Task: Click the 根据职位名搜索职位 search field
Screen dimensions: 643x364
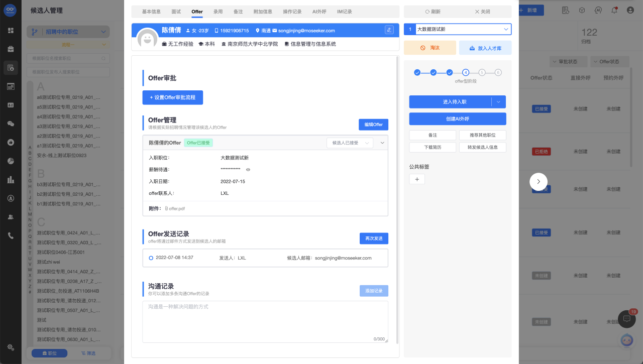Action: tap(68, 59)
